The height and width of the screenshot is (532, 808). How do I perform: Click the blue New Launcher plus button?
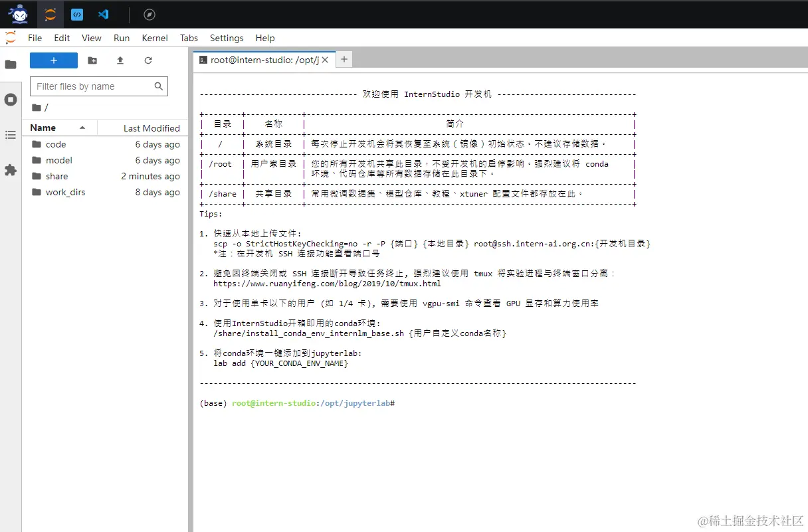[x=54, y=60]
